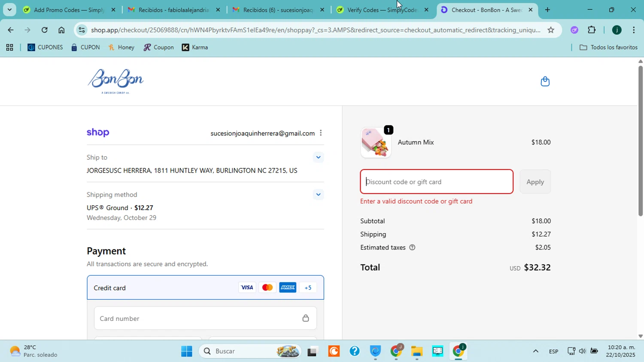
Task: Click the page vertical scrollbar
Action: (x=640, y=140)
